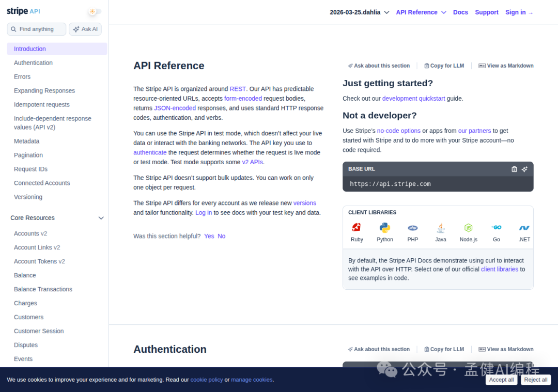Select Authentication in the sidebar
Viewport: 558px width, 392px height.
pos(33,62)
